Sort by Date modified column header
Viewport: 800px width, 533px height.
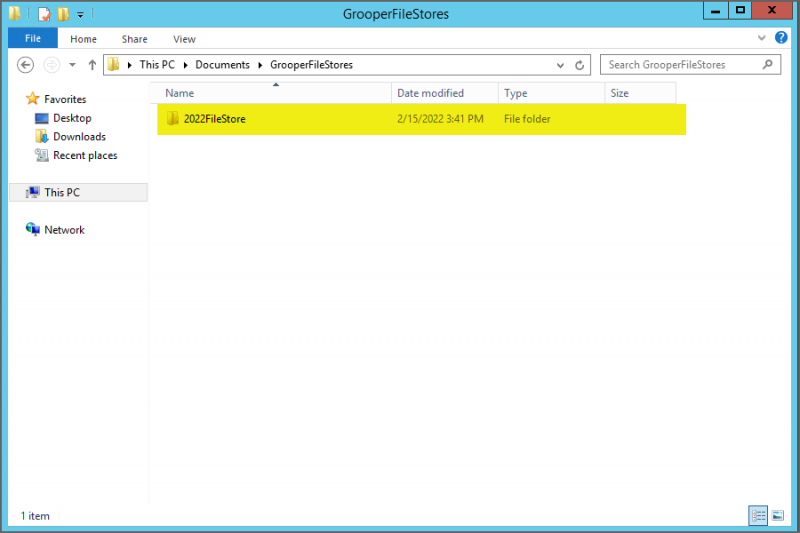445,93
